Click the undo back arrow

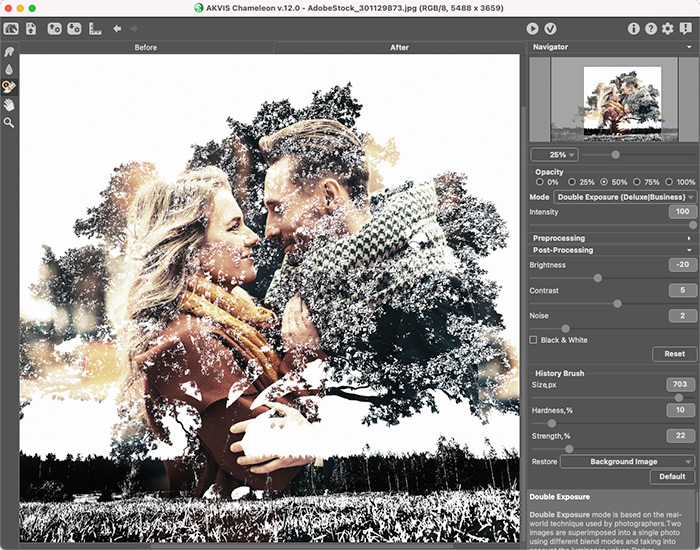pyautogui.click(x=117, y=28)
